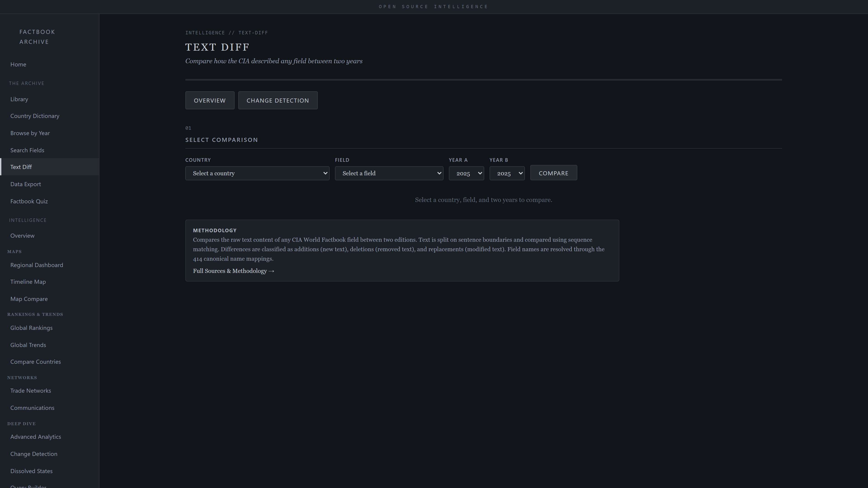Navigate to Browse by Year
The image size is (868, 488).
pyautogui.click(x=30, y=133)
